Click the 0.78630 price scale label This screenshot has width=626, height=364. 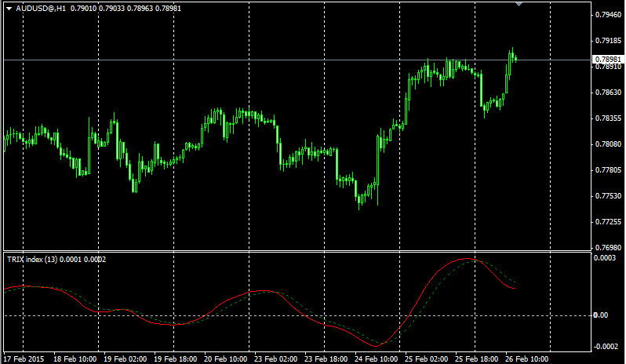click(609, 93)
